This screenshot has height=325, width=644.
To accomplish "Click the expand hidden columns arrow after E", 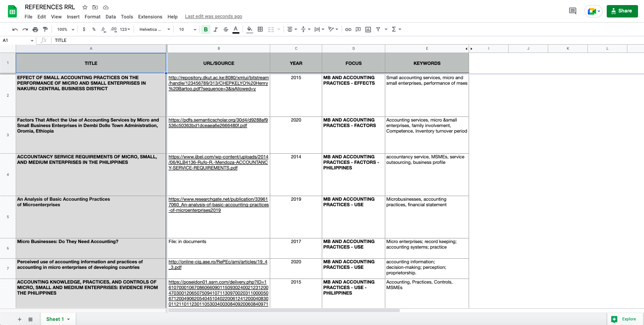I will [x=471, y=49].
